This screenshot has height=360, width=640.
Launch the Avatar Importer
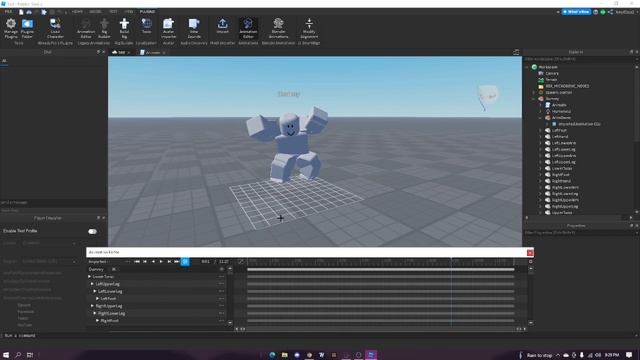tap(168, 28)
